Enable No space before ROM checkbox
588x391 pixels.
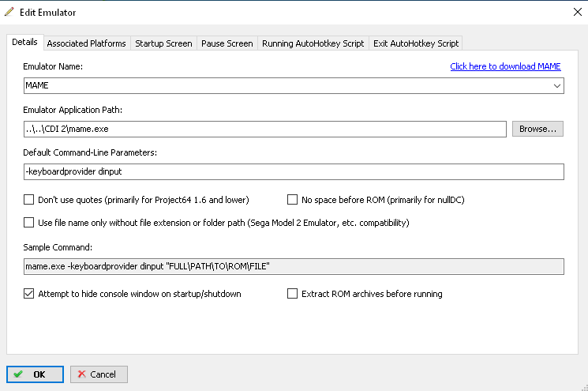point(292,200)
